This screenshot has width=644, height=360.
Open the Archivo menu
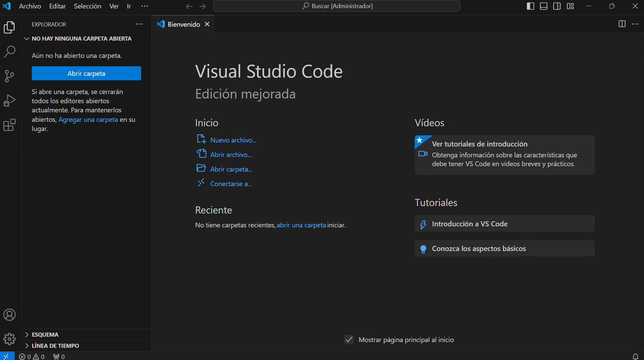click(x=30, y=6)
